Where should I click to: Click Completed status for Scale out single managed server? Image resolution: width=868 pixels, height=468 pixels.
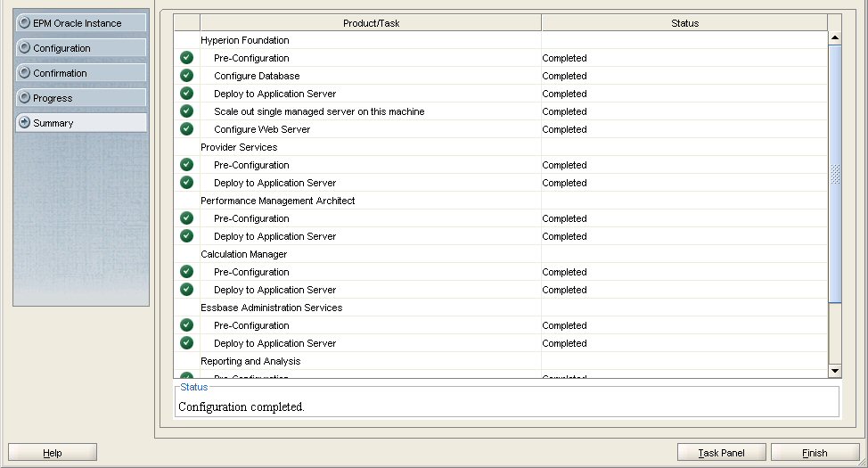[564, 111]
